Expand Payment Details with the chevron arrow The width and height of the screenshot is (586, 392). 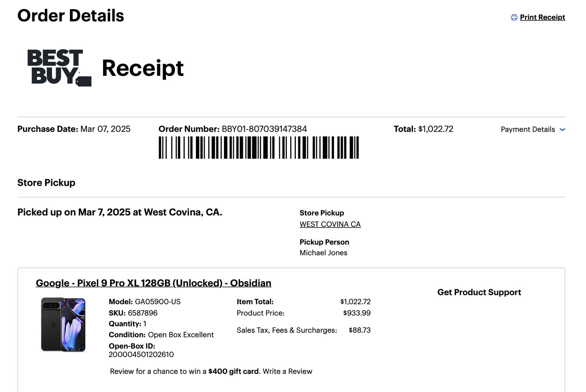(562, 130)
